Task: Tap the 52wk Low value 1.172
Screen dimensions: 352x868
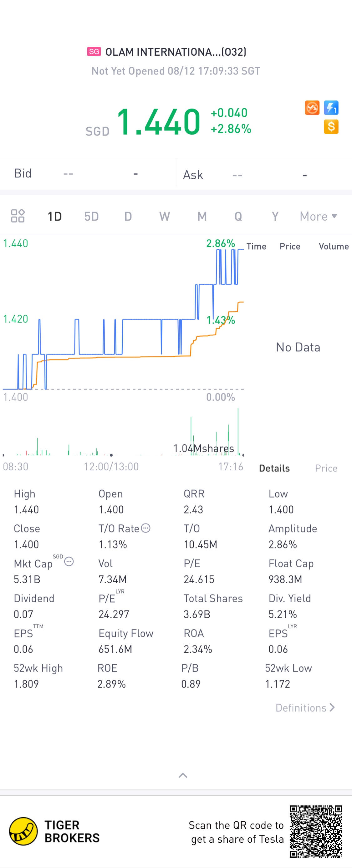Action: (278, 684)
